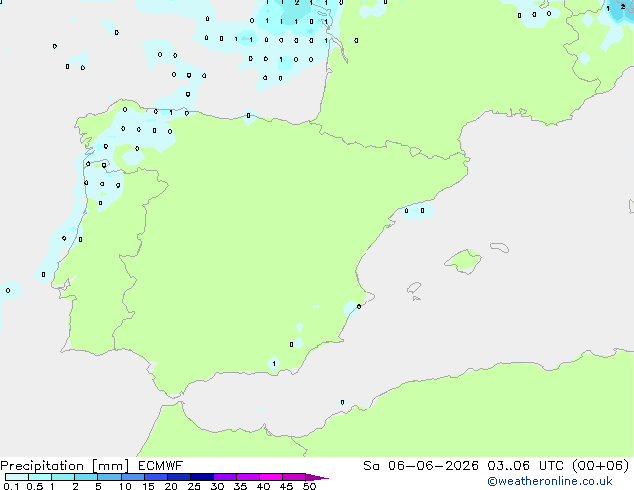Pick the 1–2 mm legend color box
This screenshot has height=490, width=634.
point(63,477)
